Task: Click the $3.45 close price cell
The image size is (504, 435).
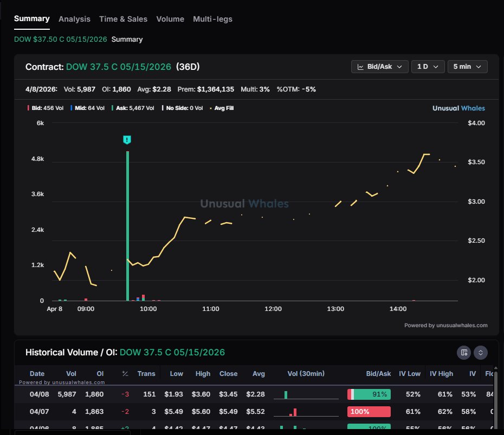Action: point(228,394)
